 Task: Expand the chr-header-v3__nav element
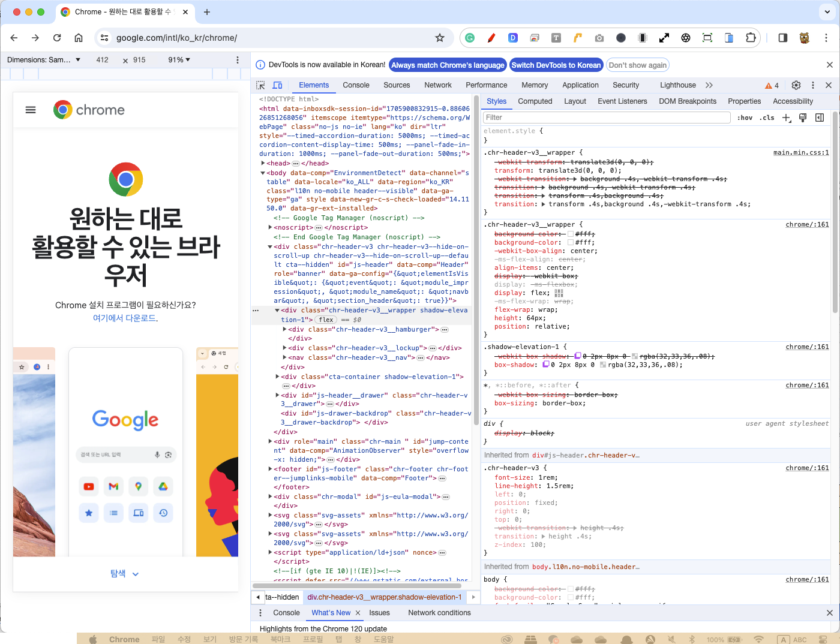click(x=284, y=357)
